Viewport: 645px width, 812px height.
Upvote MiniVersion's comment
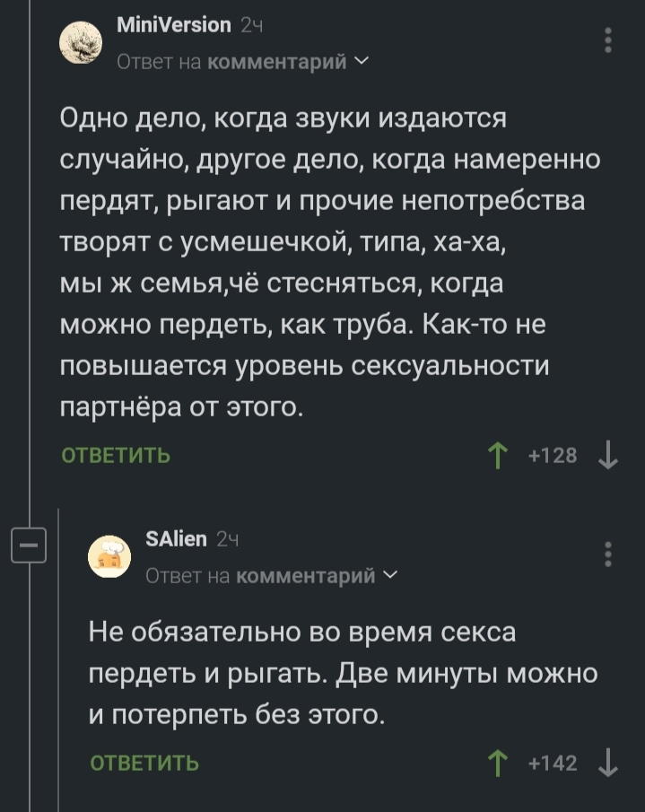point(495,456)
